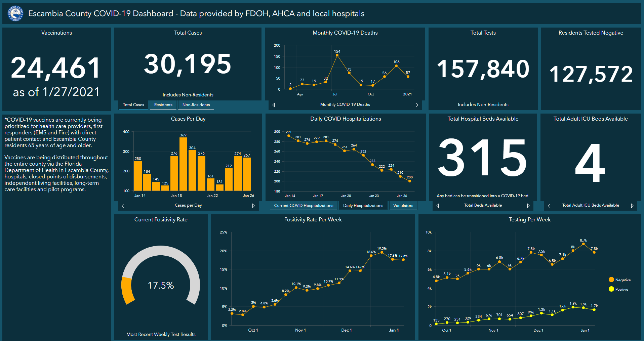The width and height of the screenshot is (644, 341).
Task: Open the Non-Residents cases view
Action: (196, 105)
